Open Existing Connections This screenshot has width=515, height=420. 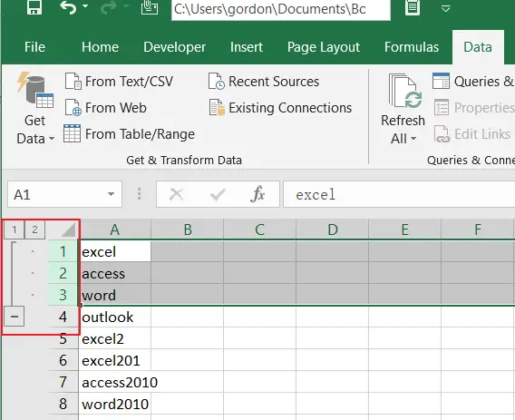(280, 108)
